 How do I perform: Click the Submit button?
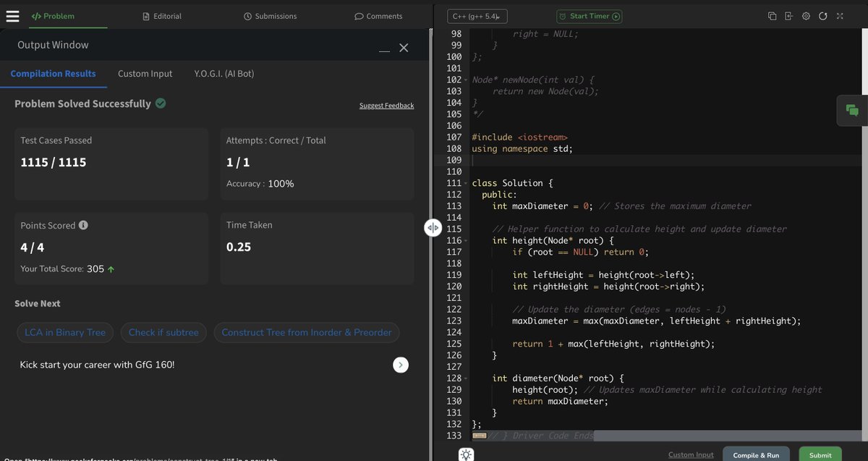(820, 454)
